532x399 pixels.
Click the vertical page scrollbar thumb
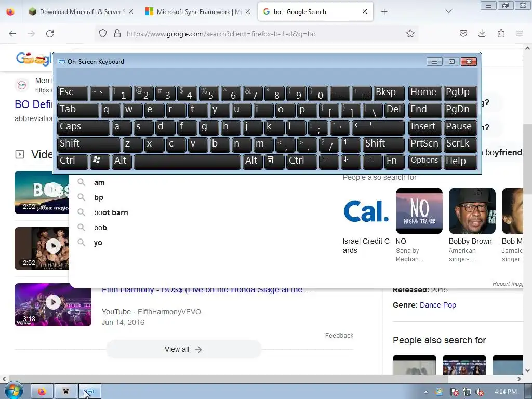pyautogui.click(x=527, y=159)
